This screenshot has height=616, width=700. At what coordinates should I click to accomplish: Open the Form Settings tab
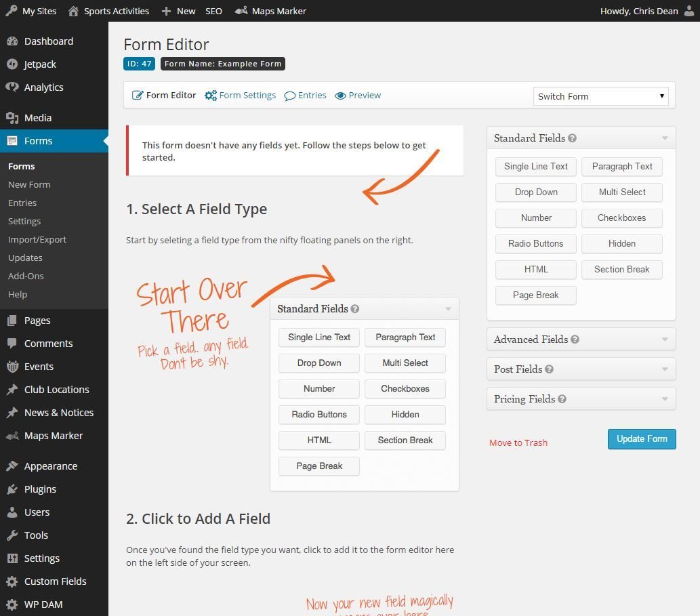tap(241, 96)
